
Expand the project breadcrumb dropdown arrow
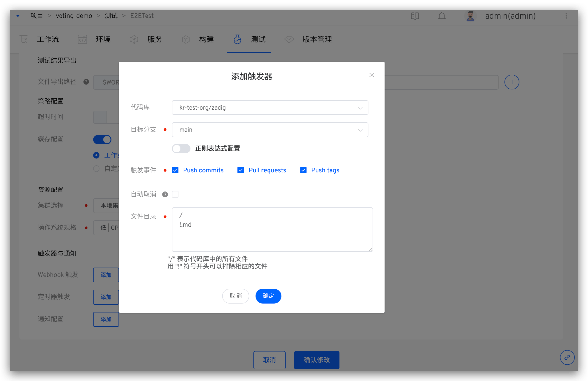pos(18,16)
